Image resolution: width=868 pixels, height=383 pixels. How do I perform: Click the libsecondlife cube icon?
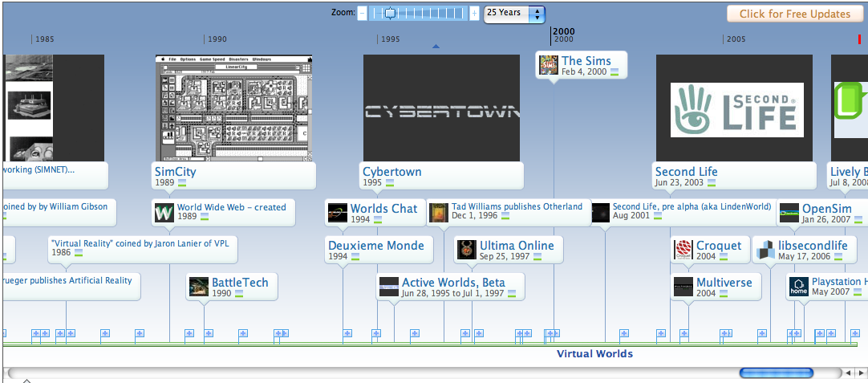[765, 250]
